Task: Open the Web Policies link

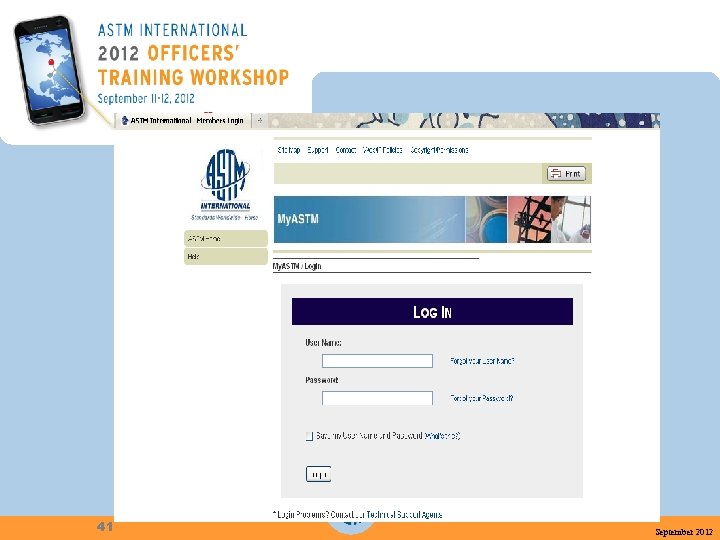Action: pyautogui.click(x=382, y=150)
